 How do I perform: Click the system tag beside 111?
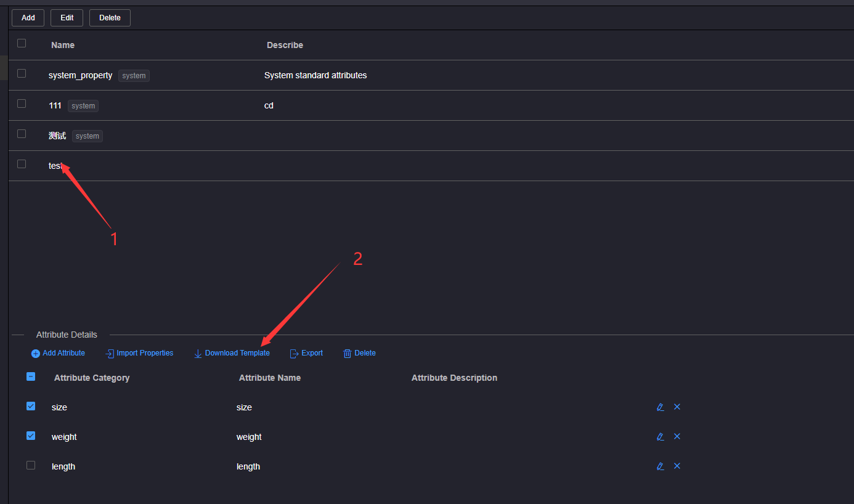tap(83, 106)
